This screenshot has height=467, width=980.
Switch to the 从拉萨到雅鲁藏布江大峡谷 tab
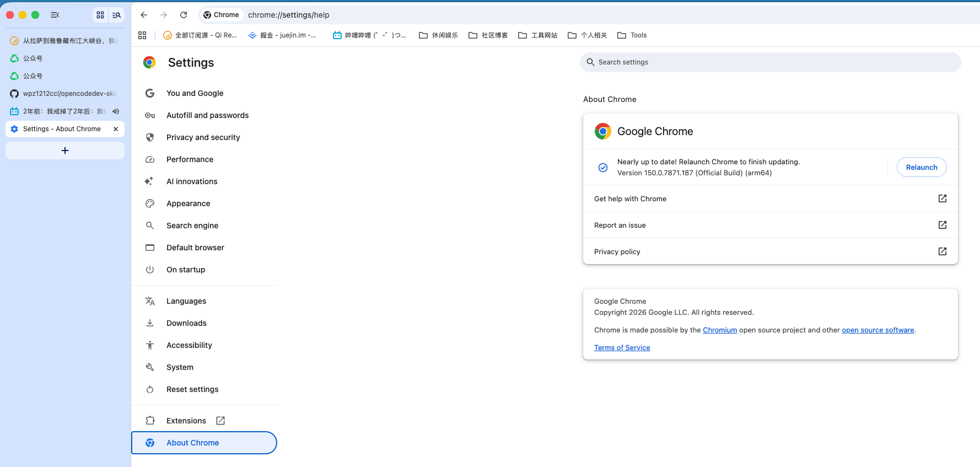click(x=65, y=41)
